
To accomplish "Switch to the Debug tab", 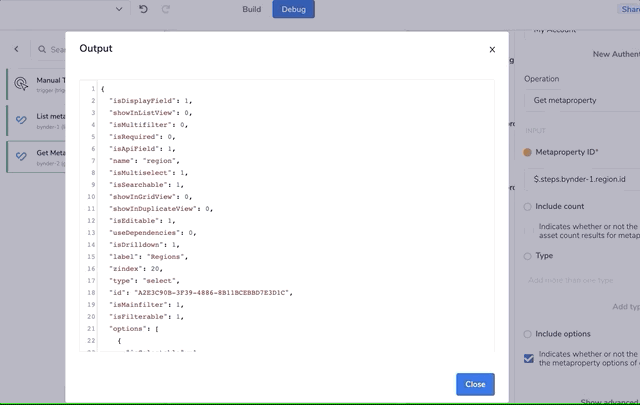I will (294, 9).
